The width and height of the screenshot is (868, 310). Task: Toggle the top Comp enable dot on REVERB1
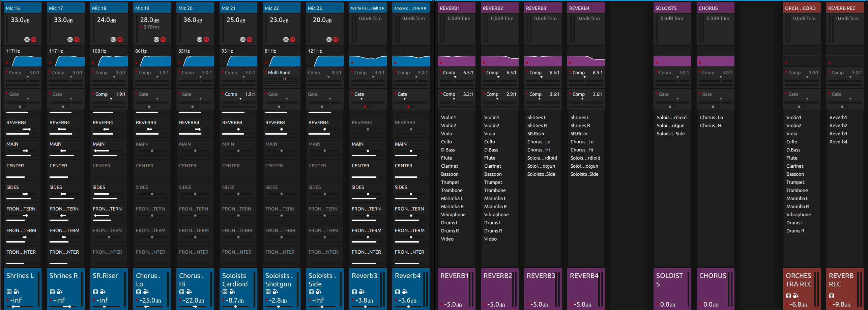click(x=440, y=71)
